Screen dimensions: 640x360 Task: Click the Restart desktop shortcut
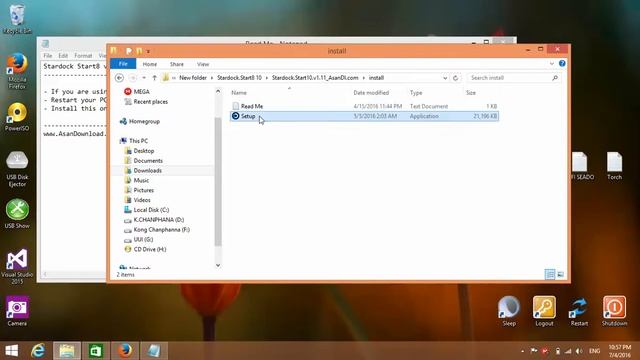point(579,311)
